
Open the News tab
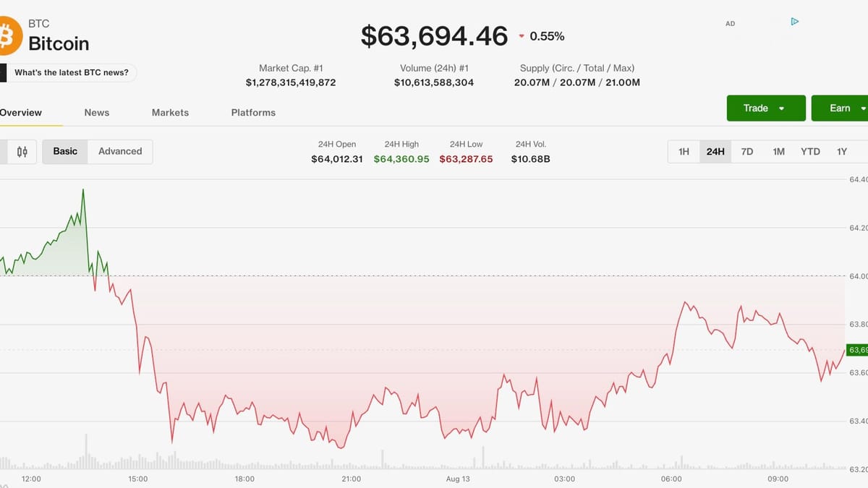[x=97, y=113]
